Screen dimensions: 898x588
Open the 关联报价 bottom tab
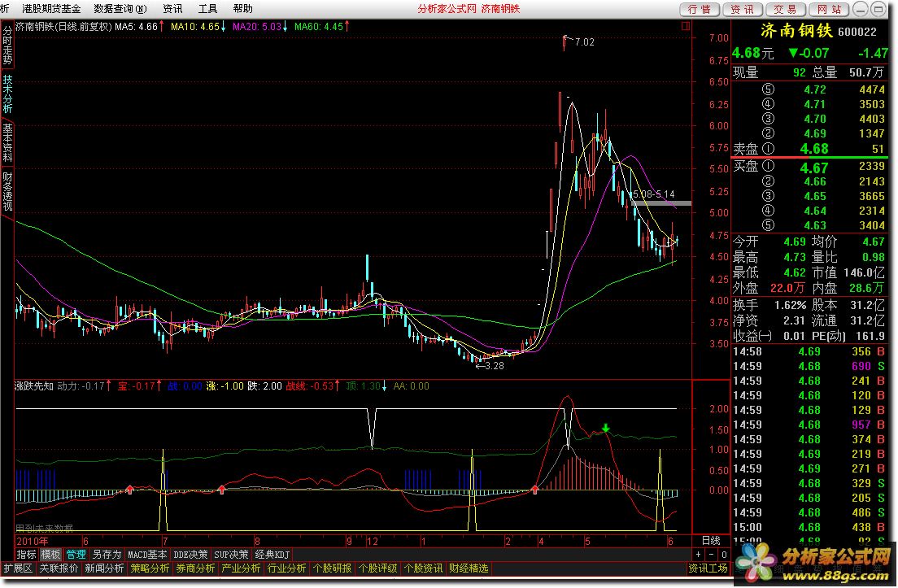[x=59, y=568]
